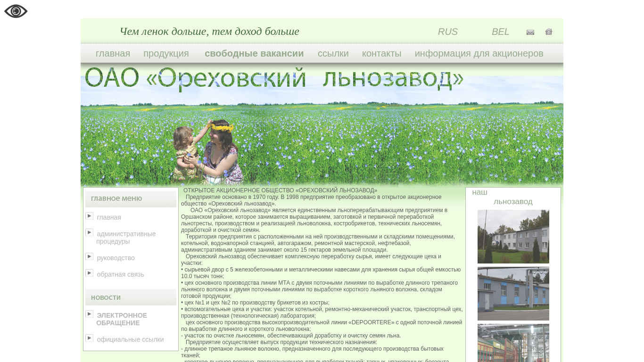Open 'руководство' sidebar link
Viewport: 644px width, 362px height.
pyautogui.click(x=116, y=258)
